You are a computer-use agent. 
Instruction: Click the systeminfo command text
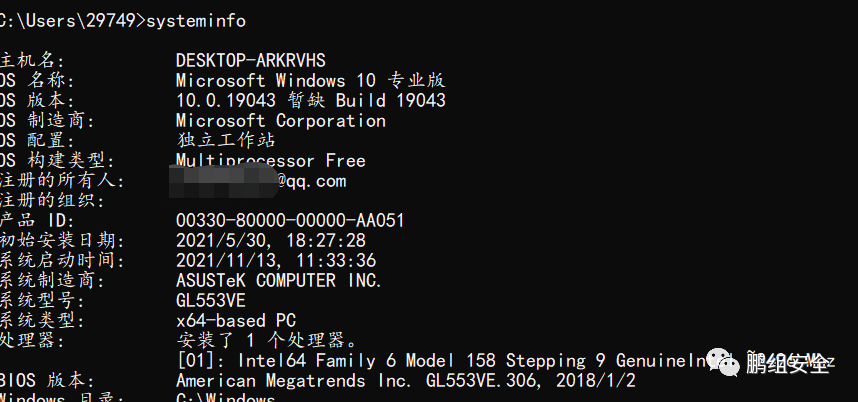[196, 20]
